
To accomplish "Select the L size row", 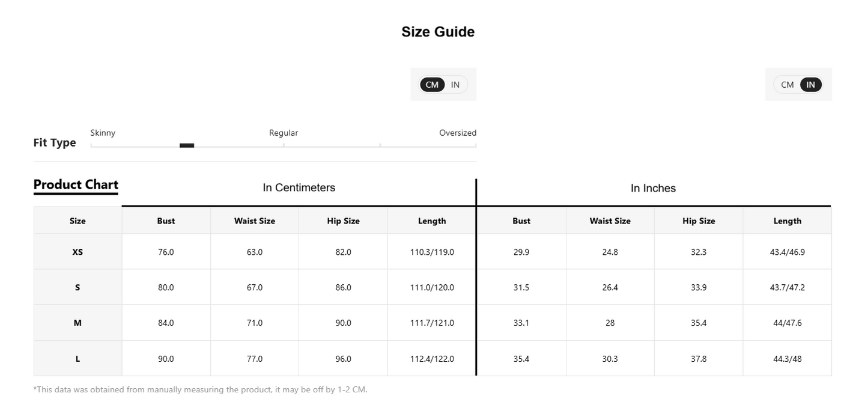I will pos(432,359).
